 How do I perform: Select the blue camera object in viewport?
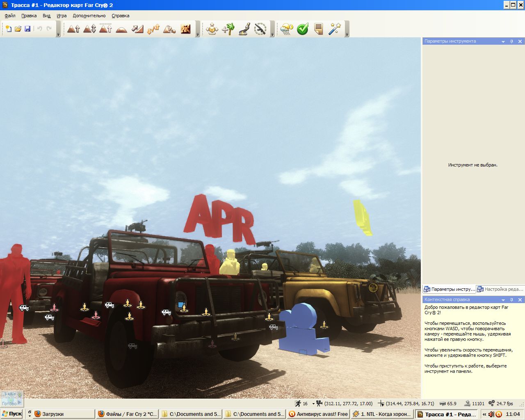point(304,329)
